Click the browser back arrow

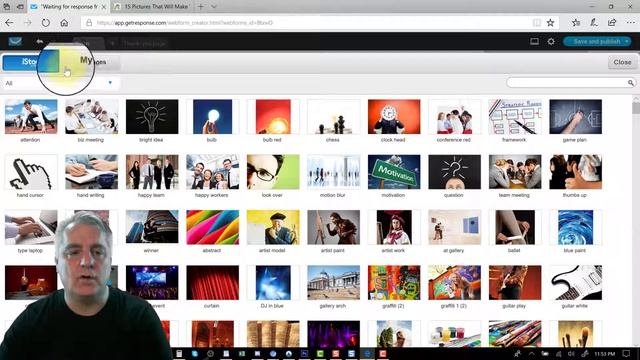(x=9, y=23)
